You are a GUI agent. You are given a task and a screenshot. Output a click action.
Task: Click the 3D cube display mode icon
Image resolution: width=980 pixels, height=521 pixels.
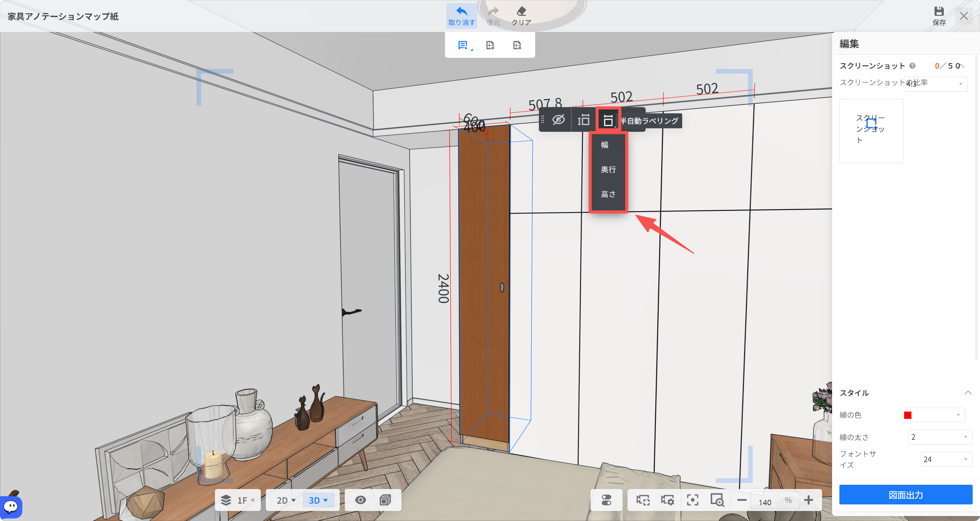tap(385, 500)
